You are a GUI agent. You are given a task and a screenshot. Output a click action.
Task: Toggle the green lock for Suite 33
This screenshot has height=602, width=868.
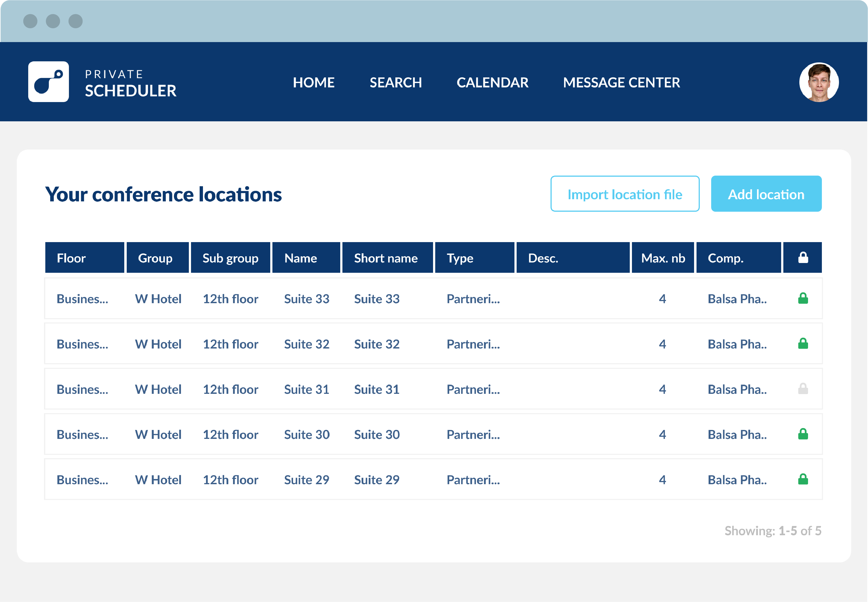click(803, 298)
